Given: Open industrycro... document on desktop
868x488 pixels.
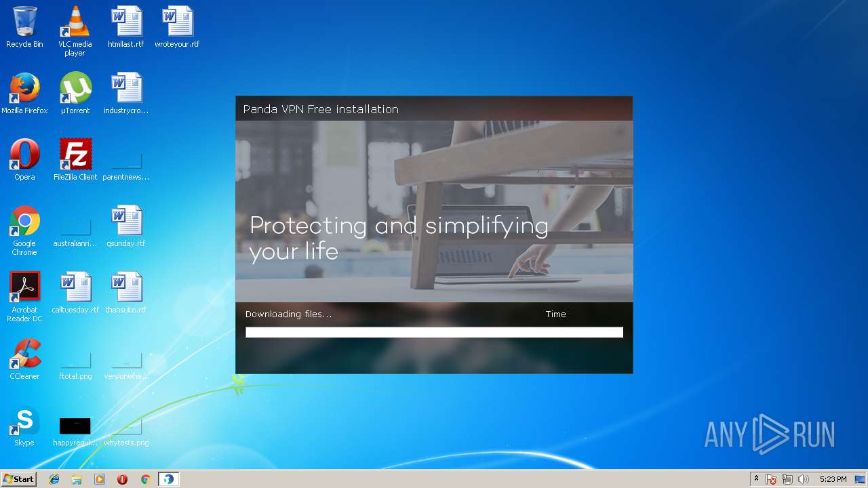Looking at the screenshot, I should pos(126,94).
